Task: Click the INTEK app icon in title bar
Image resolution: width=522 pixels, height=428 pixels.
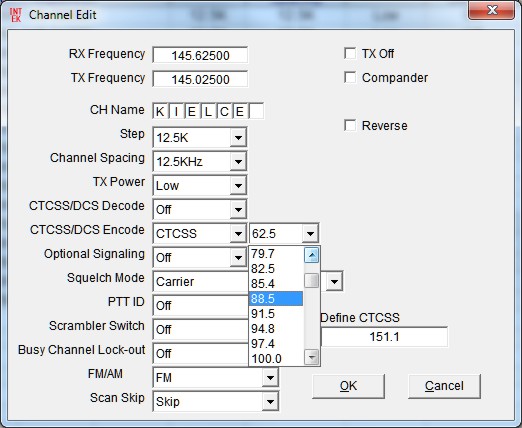Action: pyautogui.click(x=15, y=15)
